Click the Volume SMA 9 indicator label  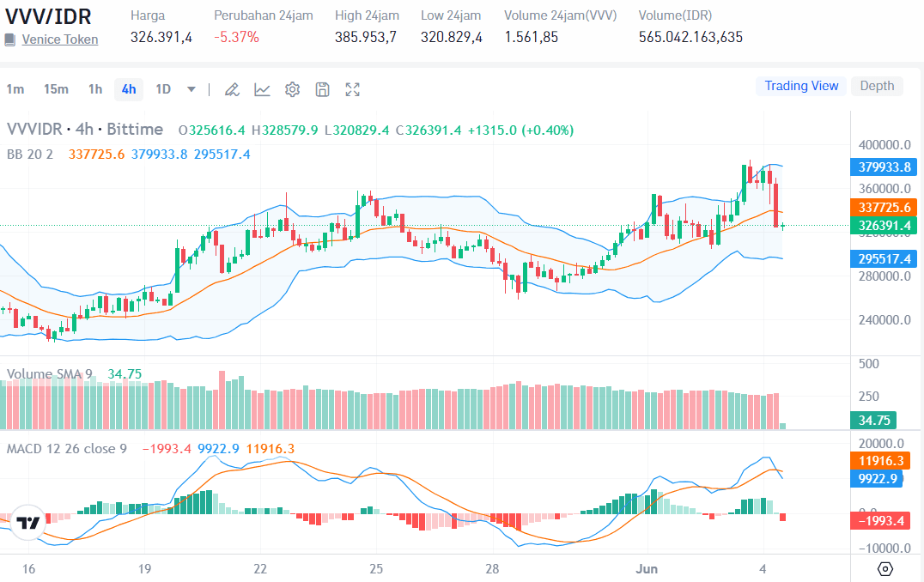coord(50,374)
